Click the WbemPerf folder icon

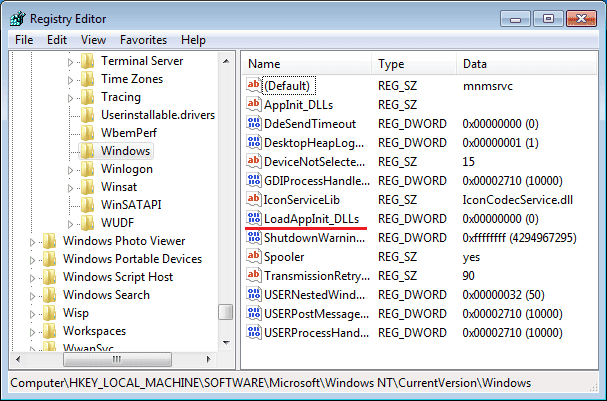(87, 133)
